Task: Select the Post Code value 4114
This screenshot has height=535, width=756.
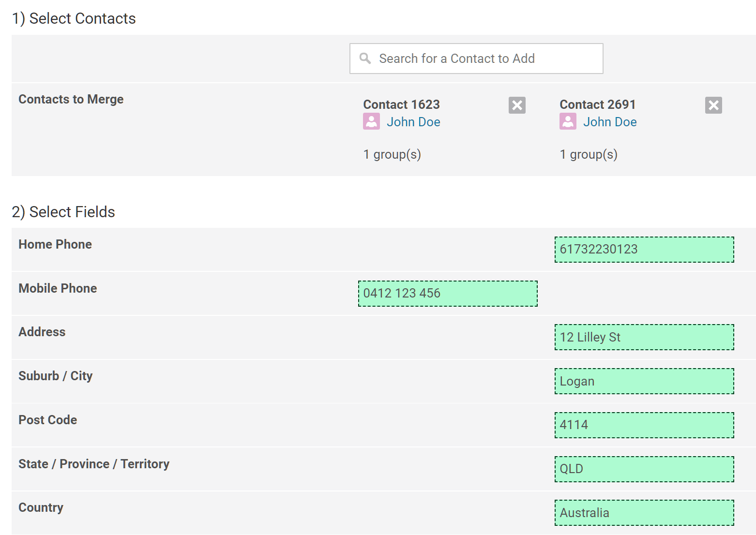Action: [644, 425]
